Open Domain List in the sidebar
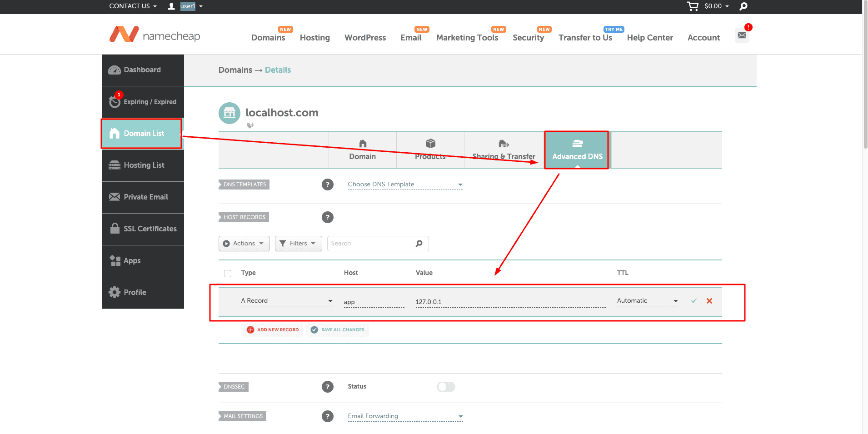 click(x=143, y=134)
